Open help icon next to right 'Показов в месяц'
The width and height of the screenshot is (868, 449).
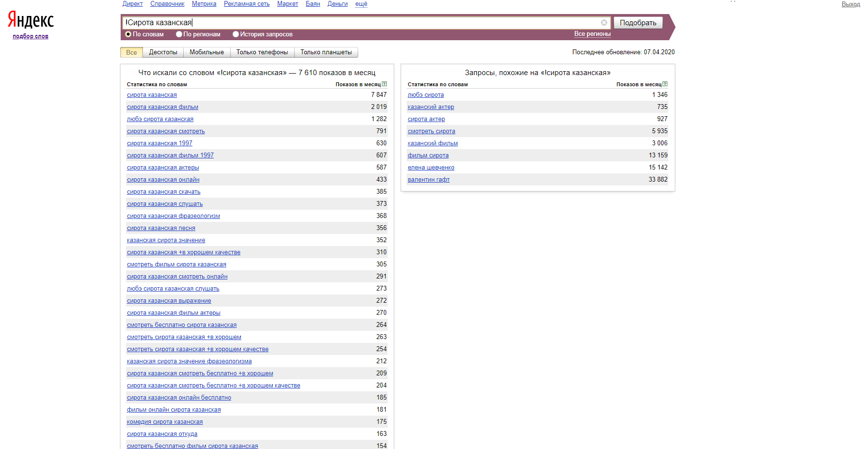point(665,84)
